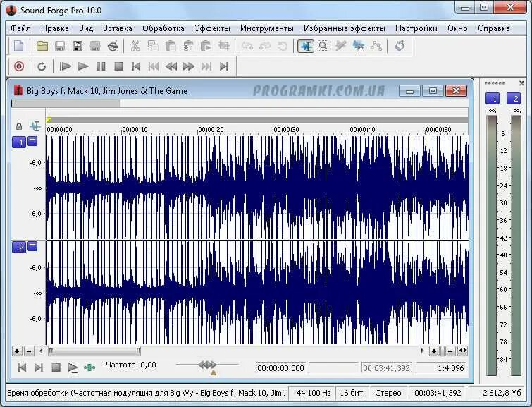This screenshot has width=532, height=407.
Task: Zoom out level with the bottom-left minus button
Action: [x=30, y=351]
